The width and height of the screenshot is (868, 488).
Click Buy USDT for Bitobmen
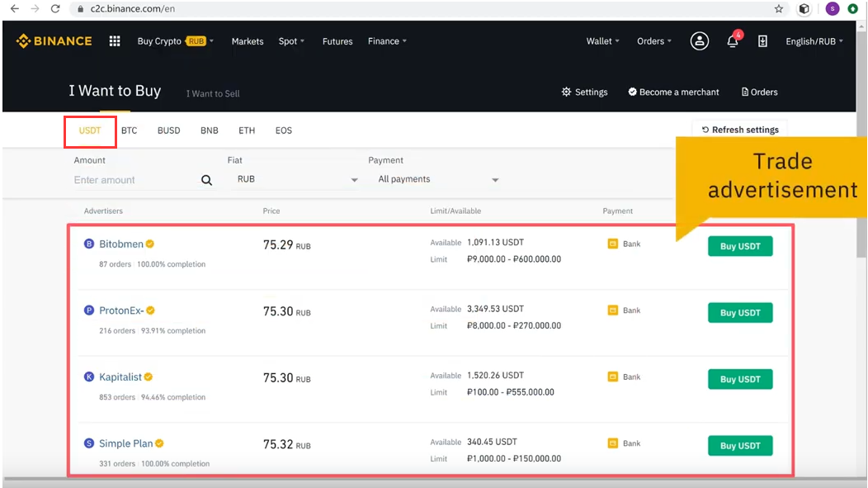[740, 246]
